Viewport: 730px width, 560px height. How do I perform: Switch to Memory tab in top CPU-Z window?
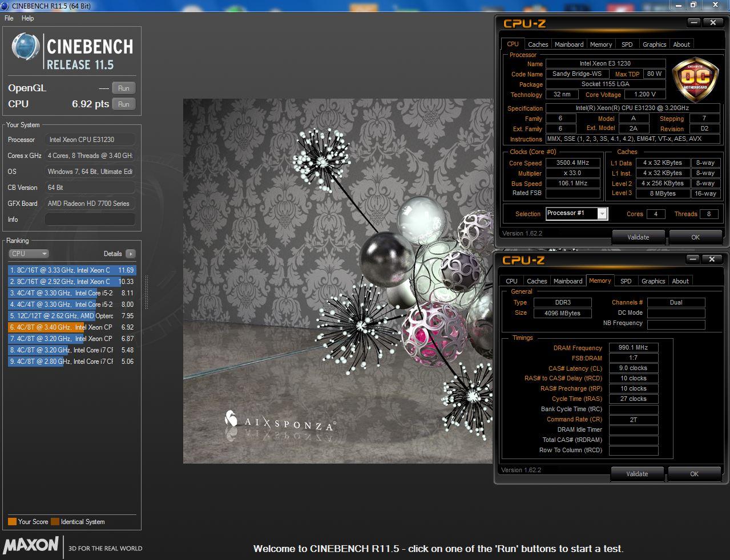(x=601, y=44)
